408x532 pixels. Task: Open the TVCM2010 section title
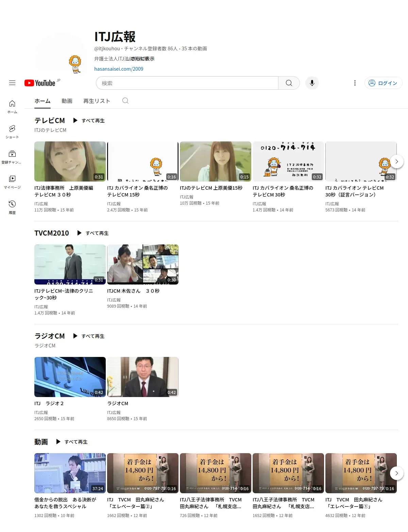pos(52,233)
